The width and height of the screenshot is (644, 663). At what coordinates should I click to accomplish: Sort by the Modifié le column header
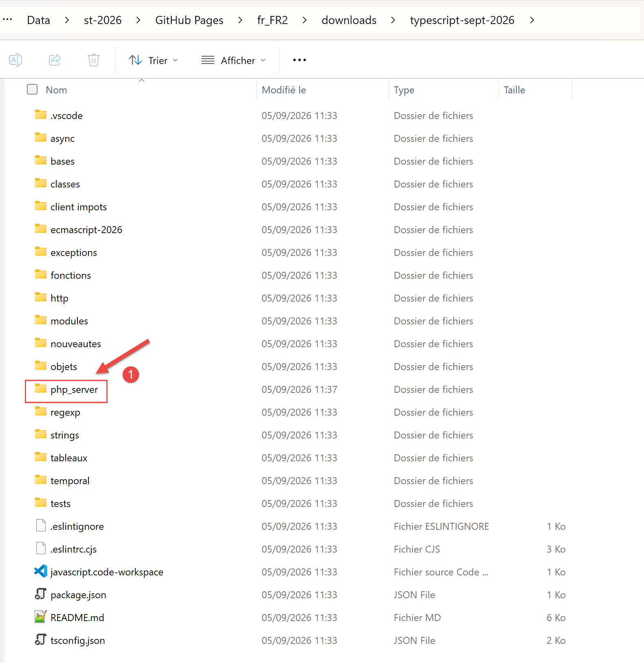tap(284, 90)
